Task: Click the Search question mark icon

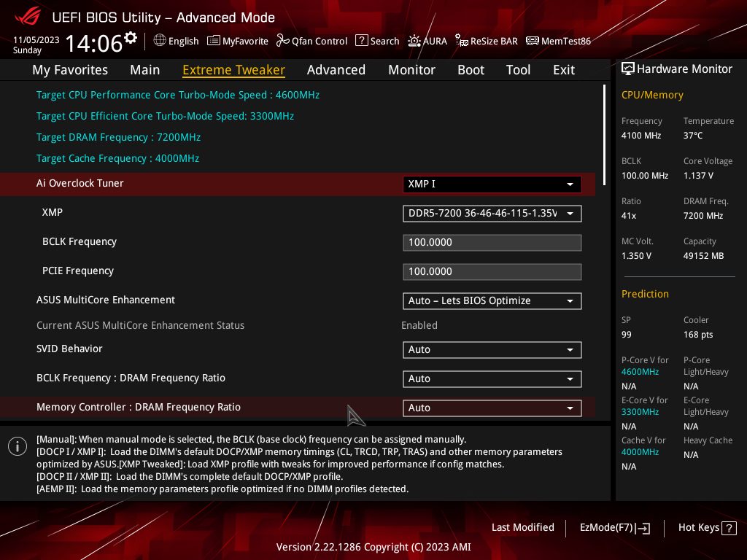Action: coord(362,41)
